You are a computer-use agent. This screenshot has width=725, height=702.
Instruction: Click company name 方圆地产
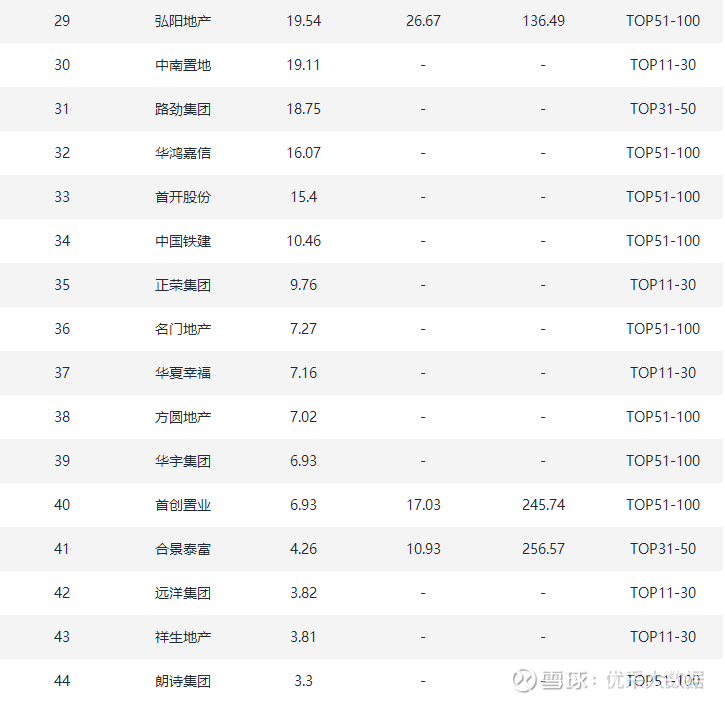(x=183, y=417)
